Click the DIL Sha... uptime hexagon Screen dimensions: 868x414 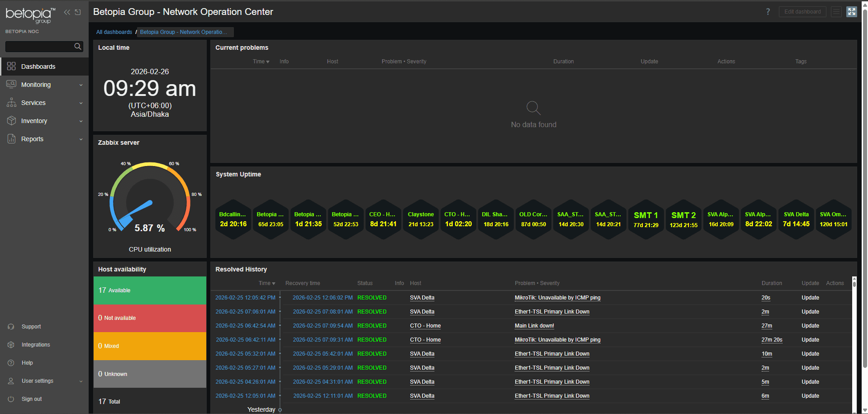(496, 219)
